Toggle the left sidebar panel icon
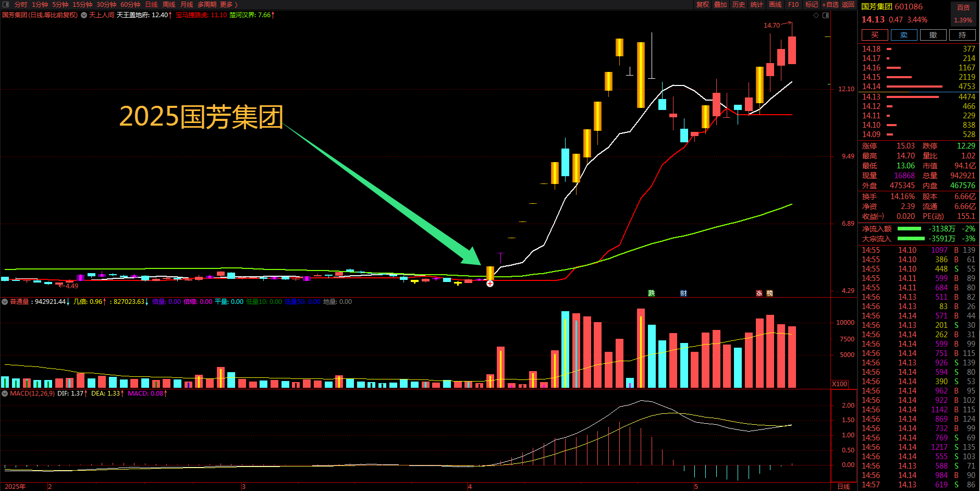Viewport: 980px width, 491px height. (x=5, y=4)
